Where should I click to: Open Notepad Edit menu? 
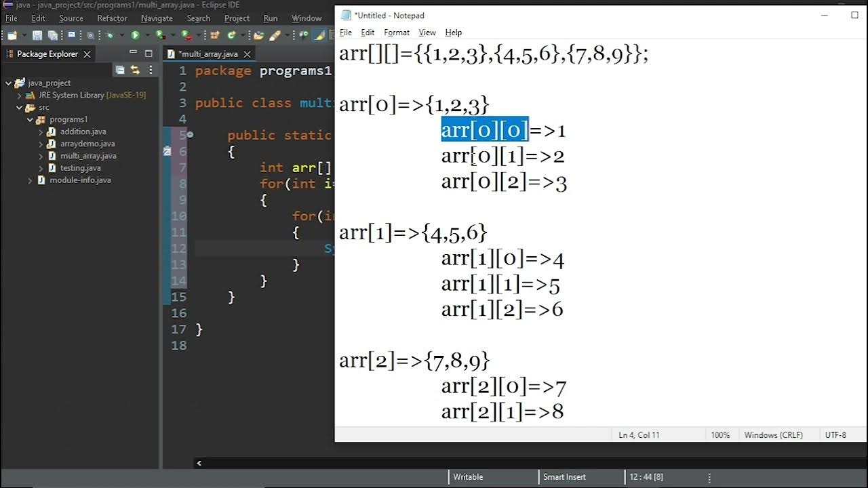click(x=368, y=33)
